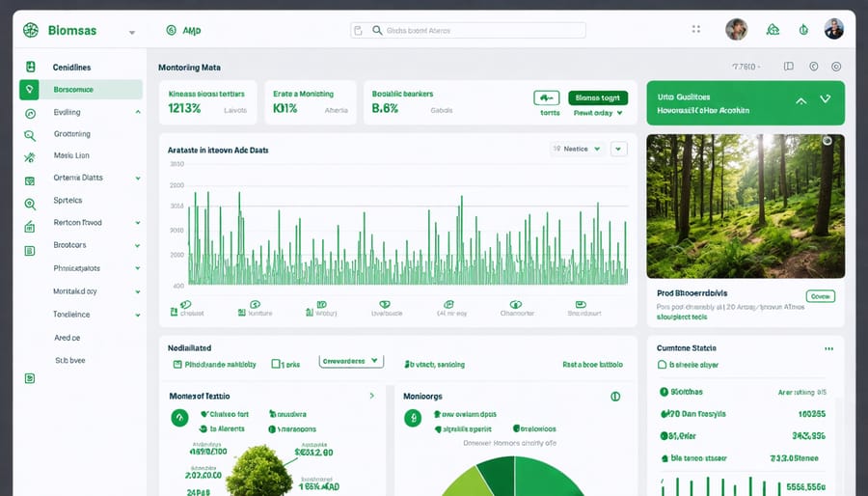Open the small dropdown button next to Neatice
868x496 pixels.
pyautogui.click(x=619, y=149)
